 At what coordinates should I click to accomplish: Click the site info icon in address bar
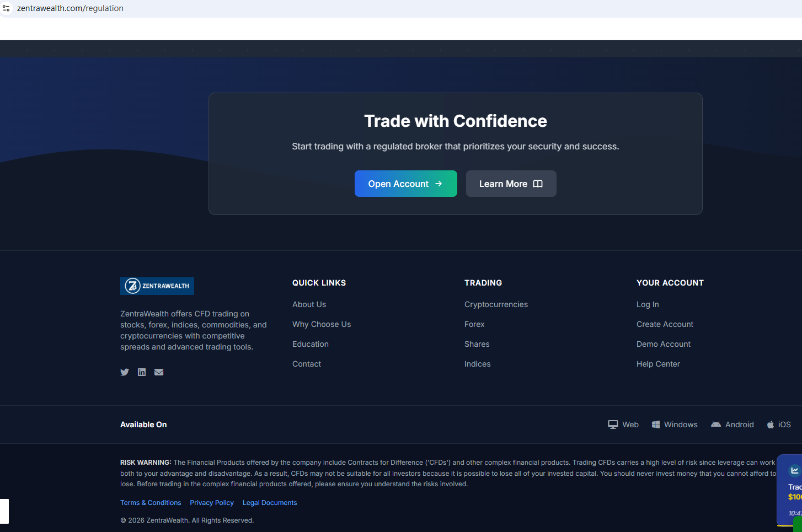coord(7,8)
